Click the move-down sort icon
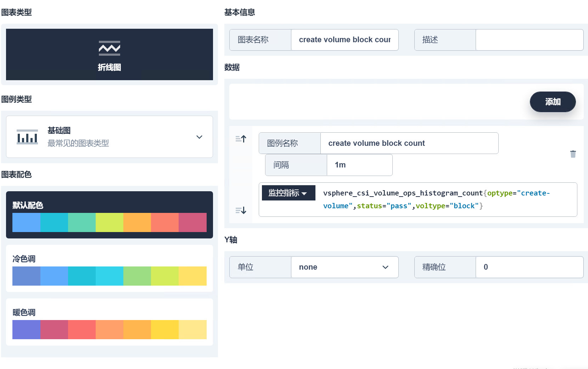588x369 pixels. 241,210
